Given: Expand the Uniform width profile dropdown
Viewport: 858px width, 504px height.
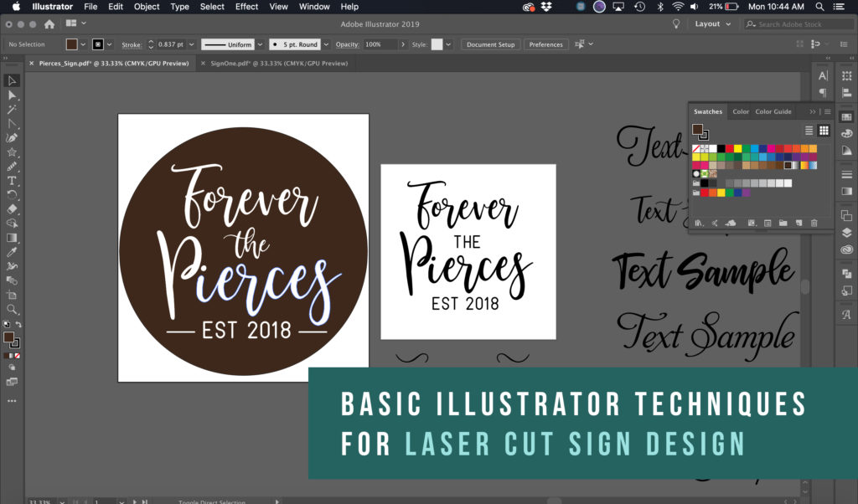Looking at the screenshot, I should 260,45.
